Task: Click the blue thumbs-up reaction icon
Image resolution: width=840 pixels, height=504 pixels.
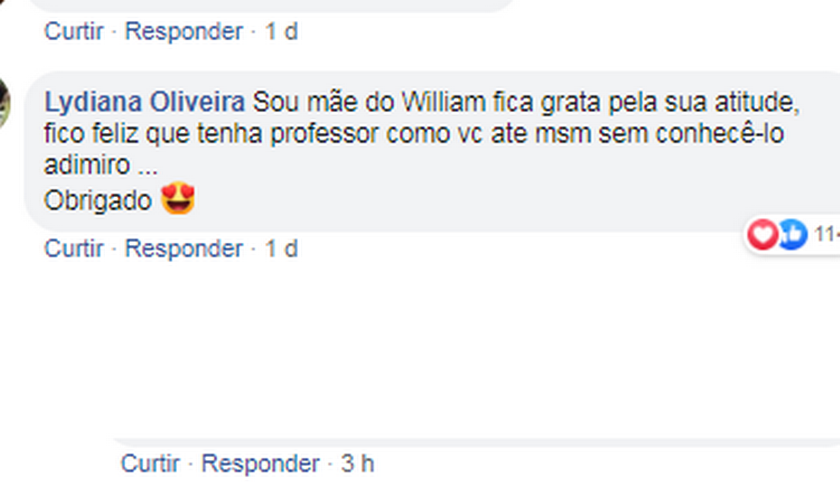Action: point(792,234)
